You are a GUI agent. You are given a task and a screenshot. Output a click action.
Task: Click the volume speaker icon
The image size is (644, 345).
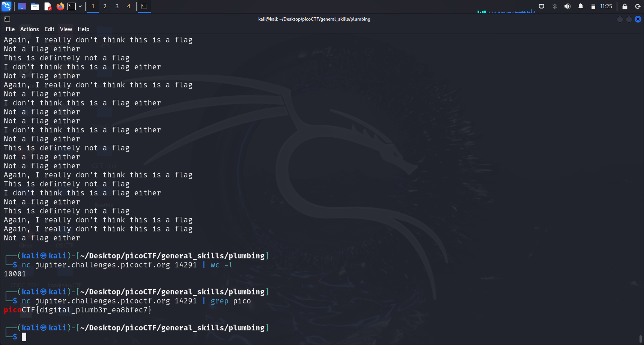[568, 6]
